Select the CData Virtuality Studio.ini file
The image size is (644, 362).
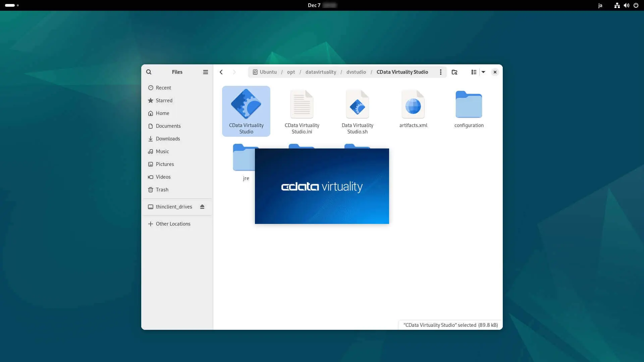tap(302, 105)
